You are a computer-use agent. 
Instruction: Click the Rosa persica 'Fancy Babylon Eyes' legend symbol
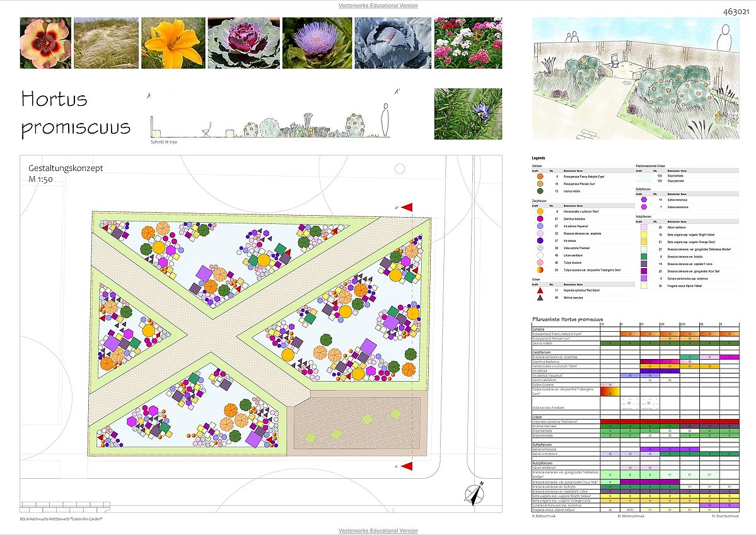540,177
